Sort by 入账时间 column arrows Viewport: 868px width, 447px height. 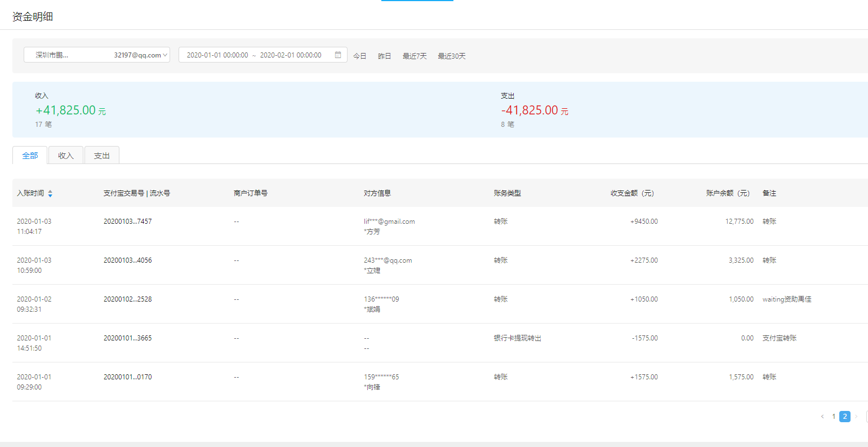(x=50, y=193)
